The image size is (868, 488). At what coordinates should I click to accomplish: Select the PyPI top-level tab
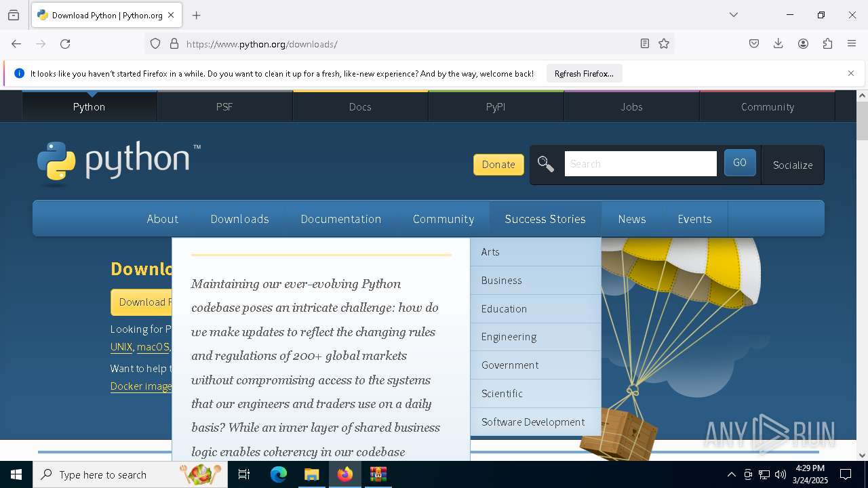coord(496,106)
